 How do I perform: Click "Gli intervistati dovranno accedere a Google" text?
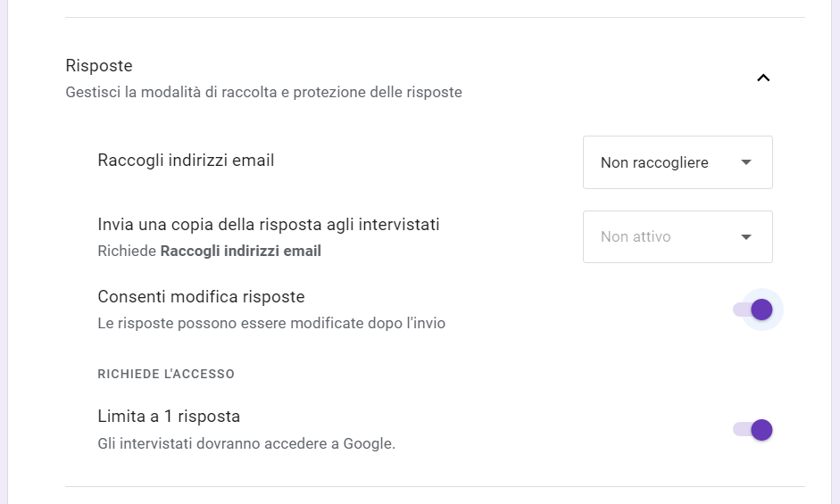tap(245, 443)
